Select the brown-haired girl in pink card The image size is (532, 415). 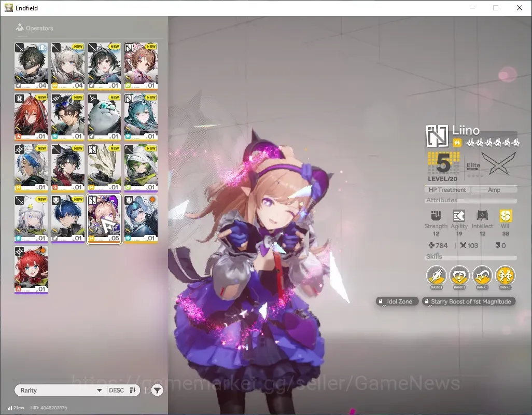[141, 66]
